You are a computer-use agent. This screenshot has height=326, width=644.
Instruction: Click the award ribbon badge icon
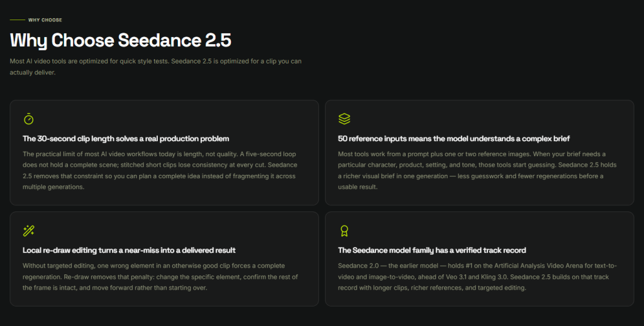coord(344,230)
